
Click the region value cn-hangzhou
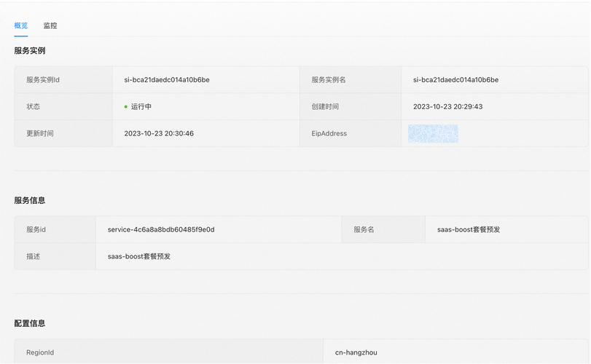point(356,352)
